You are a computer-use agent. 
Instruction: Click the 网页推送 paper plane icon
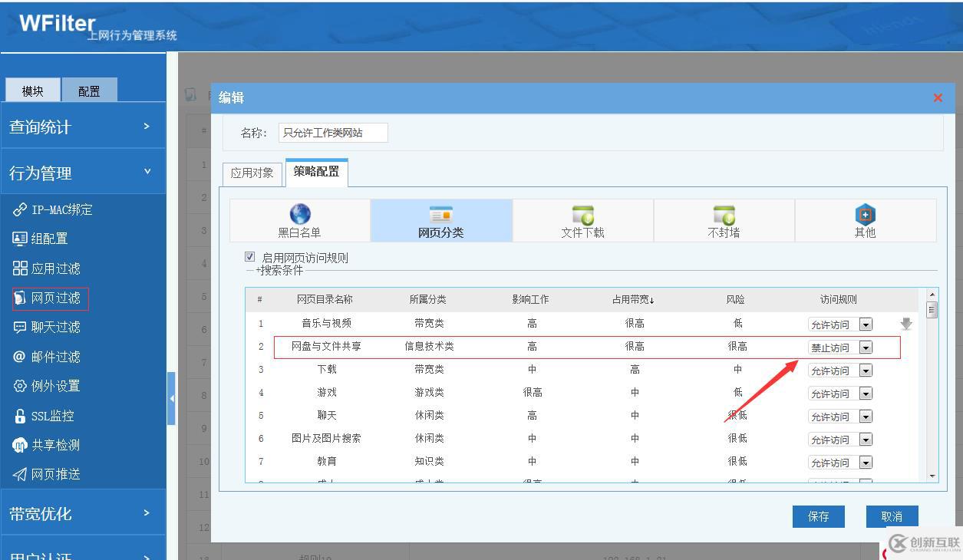(x=20, y=474)
